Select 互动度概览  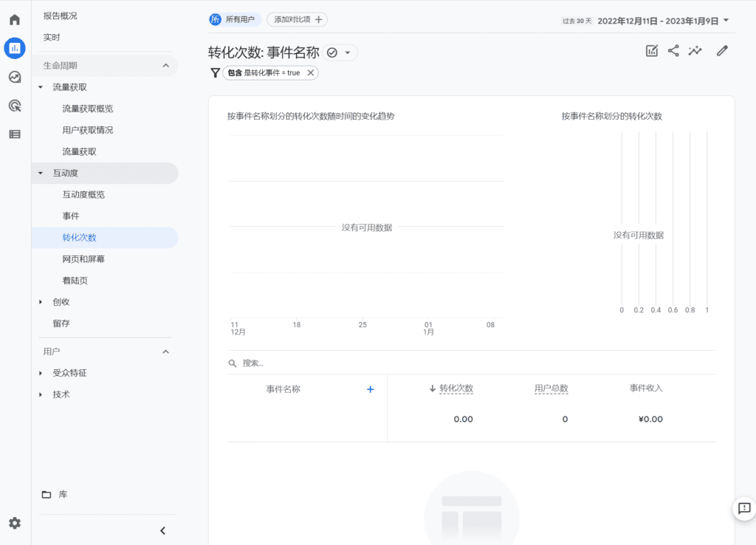coord(83,194)
